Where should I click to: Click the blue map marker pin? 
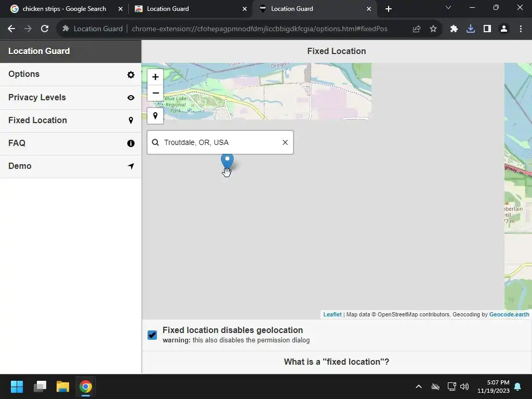coord(228,161)
